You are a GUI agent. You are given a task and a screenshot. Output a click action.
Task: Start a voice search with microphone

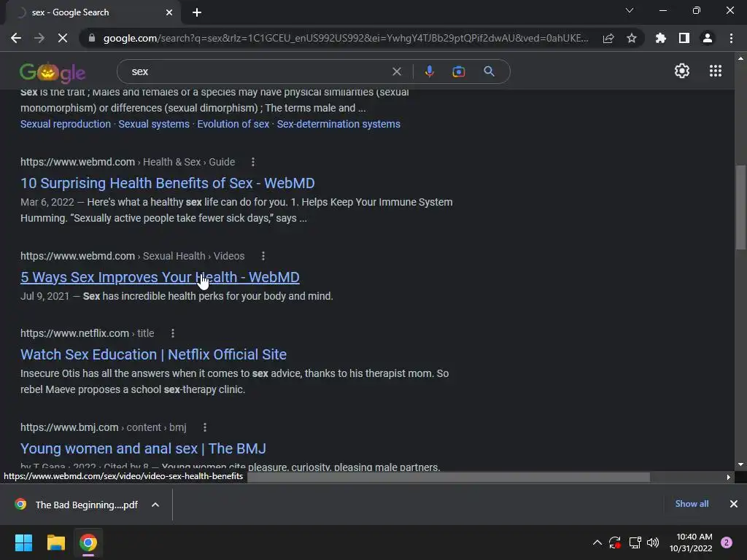point(429,71)
